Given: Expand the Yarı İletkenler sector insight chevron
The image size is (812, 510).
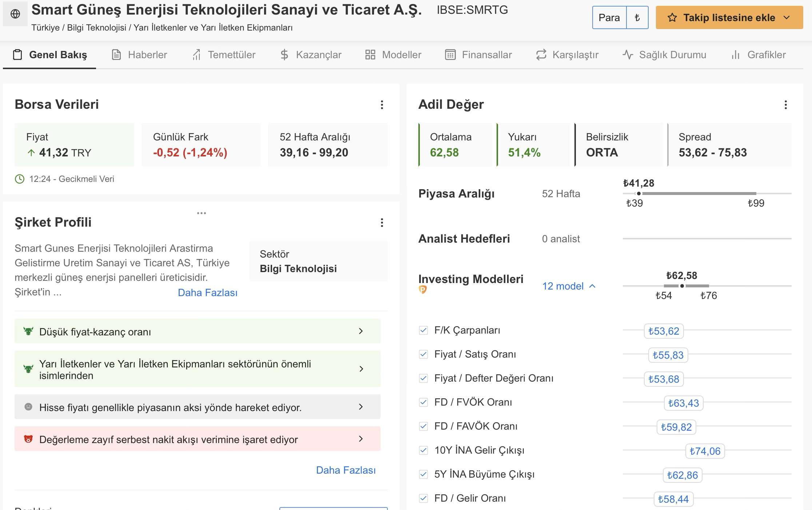Looking at the screenshot, I should tap(361, 369).
